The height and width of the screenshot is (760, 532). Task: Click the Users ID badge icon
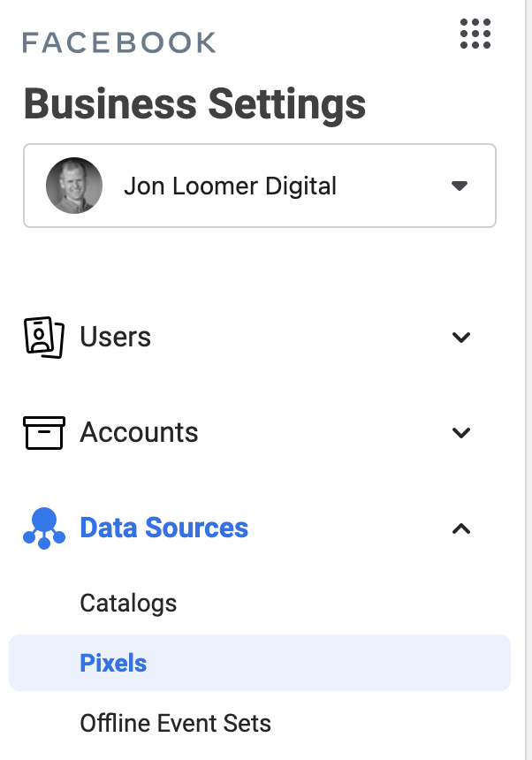tap(44, 338)
